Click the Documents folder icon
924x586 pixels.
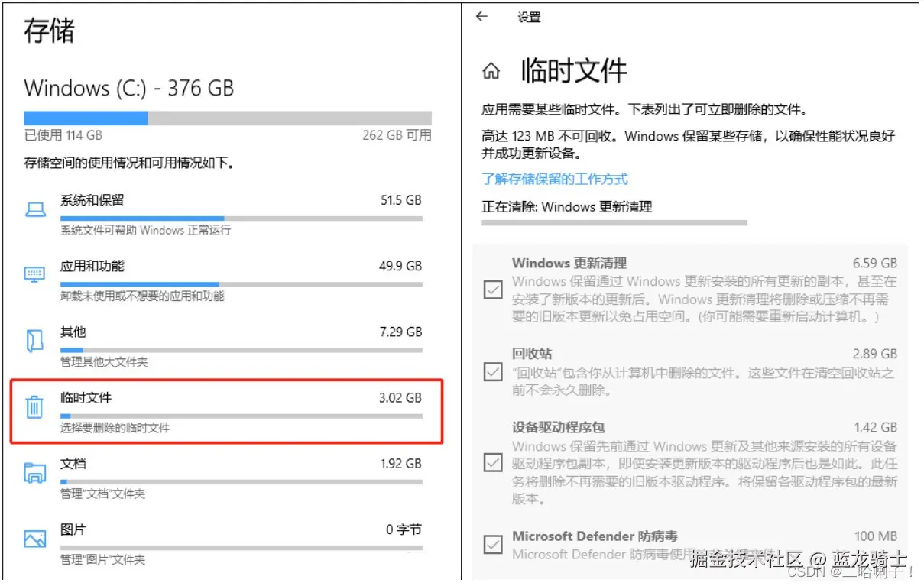35,472
